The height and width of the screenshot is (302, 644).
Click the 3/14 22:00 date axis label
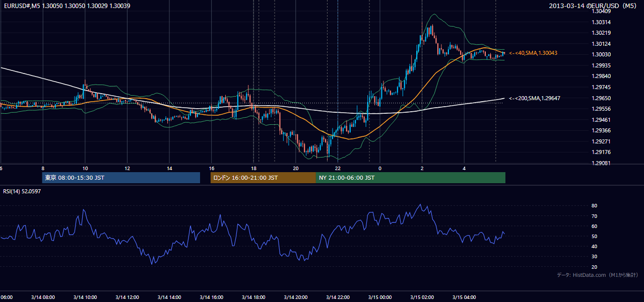338,297
